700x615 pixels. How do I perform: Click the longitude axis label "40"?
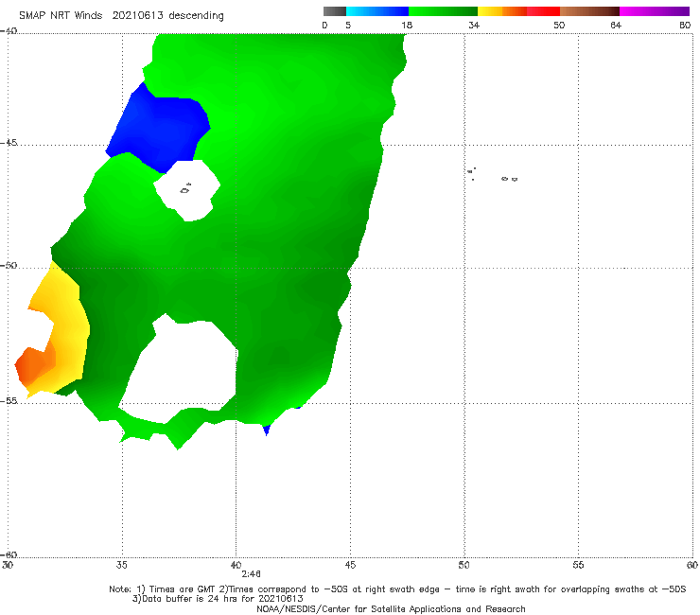click(x=236, y=565)
